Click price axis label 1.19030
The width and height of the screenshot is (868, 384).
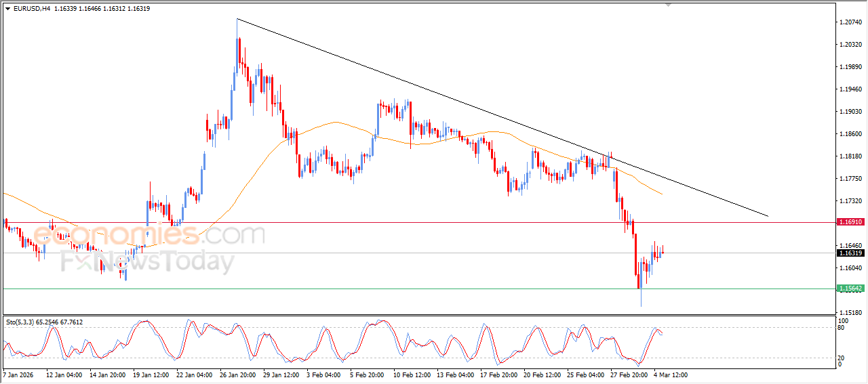click(x=850, y=112)
